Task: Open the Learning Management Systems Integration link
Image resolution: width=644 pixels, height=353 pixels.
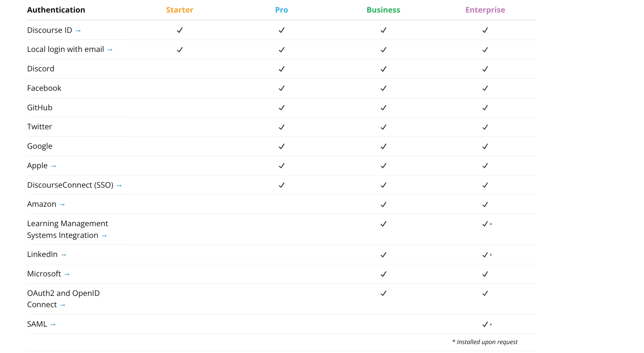Action: tap(67, 229)
